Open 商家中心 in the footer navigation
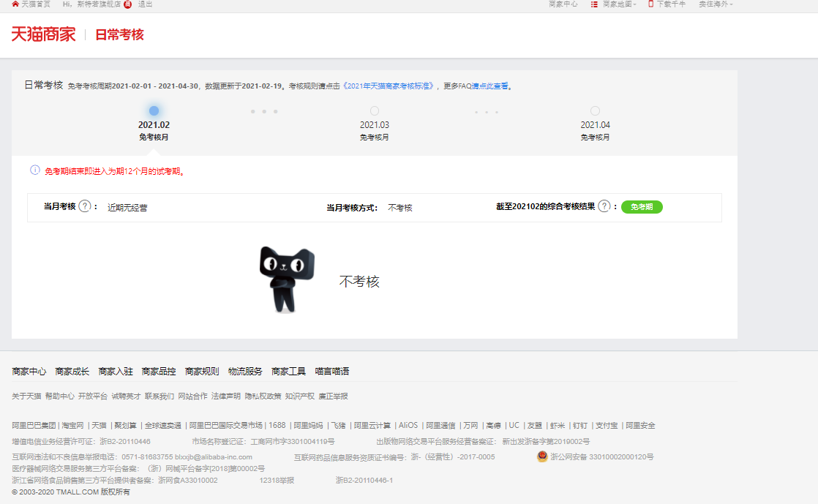 [29, 372]
